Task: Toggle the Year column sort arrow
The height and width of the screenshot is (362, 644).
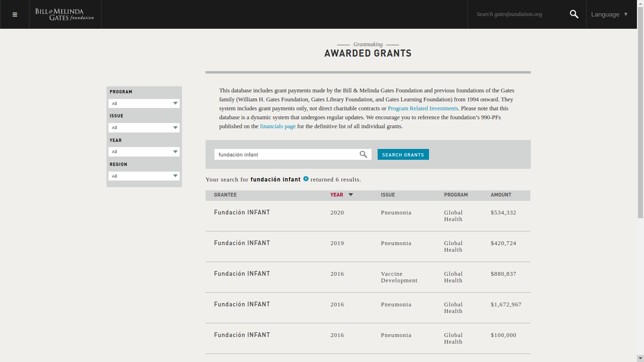Action: (x=351, y=195)
